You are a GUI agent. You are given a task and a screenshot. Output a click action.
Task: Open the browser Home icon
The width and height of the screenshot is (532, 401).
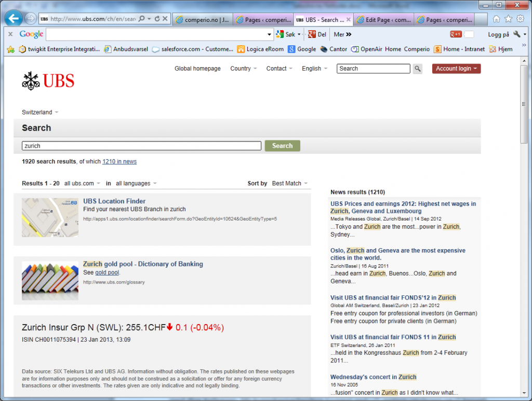coord(496,19)
